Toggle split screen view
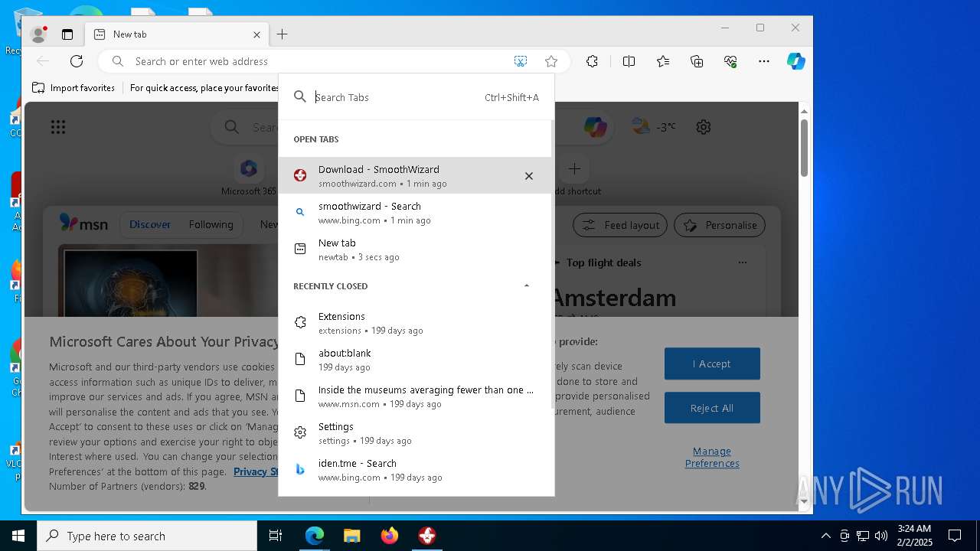 coord(629,61)
